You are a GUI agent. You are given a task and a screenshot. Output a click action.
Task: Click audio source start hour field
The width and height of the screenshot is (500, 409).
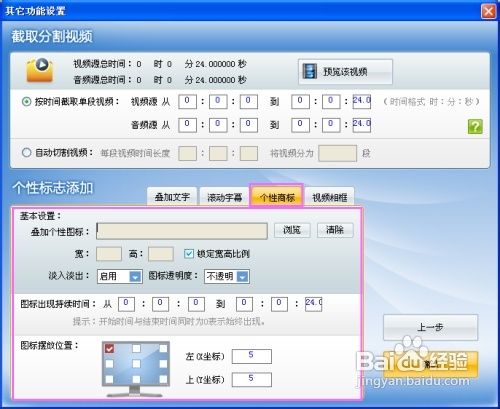tap(187, 125)
